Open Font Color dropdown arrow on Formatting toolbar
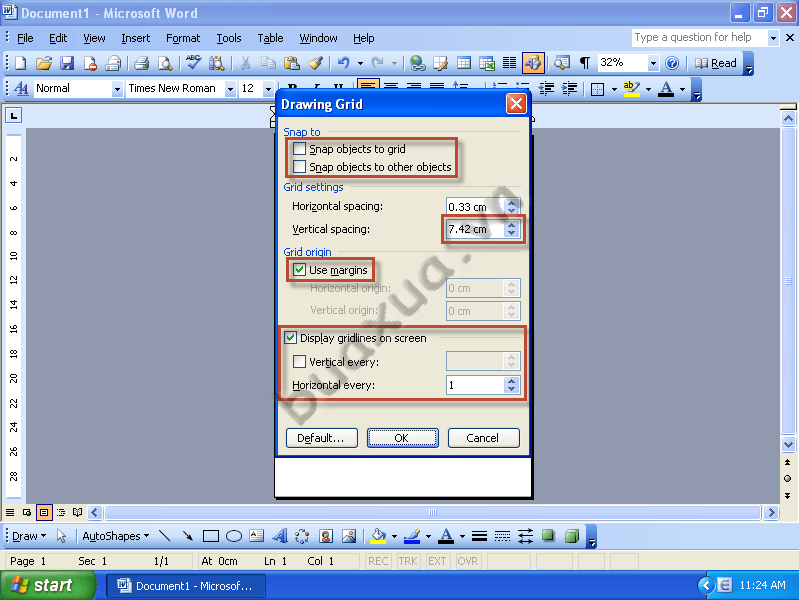Screen dimensions: 799x600 click(x=682, y=89)
